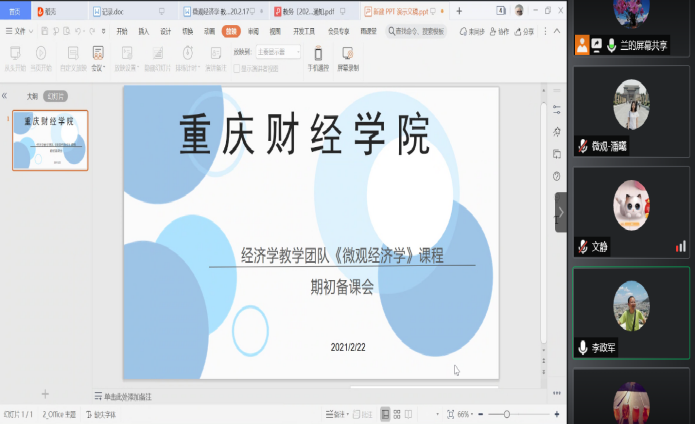Collapse the slide panel with double-chevron icon
Image resolution: width=695 pixels, height=424 pixels.
tap(5, 96)
